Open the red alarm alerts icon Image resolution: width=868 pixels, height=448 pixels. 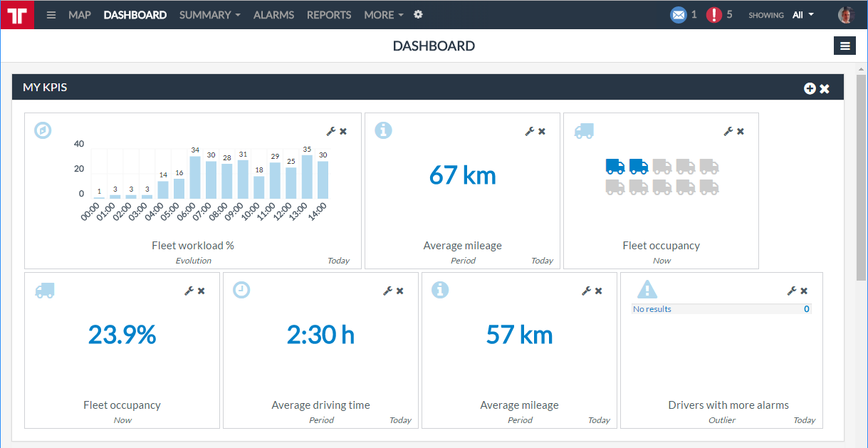(x=713, y=15)
